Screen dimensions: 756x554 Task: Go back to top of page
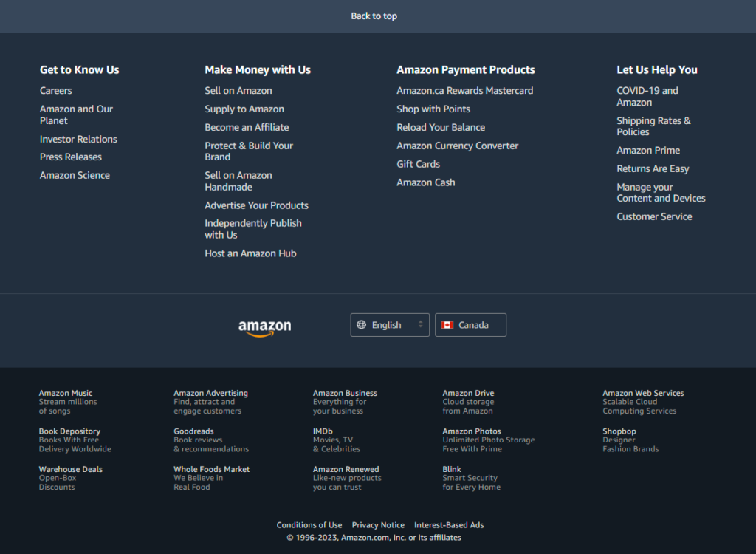374,16
